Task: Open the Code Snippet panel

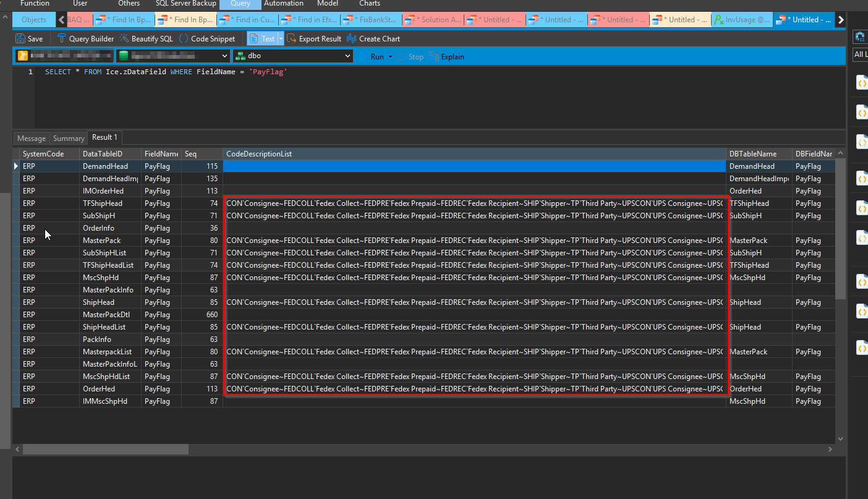Action: pyautogui.click(x=207, y=38)
